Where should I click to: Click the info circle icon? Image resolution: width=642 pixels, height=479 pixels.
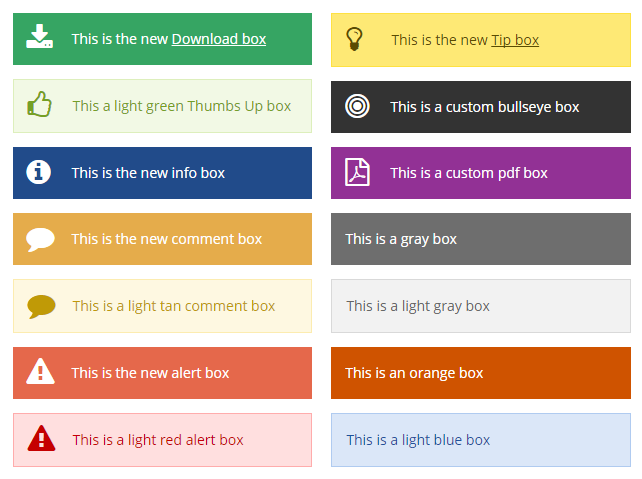(x=40, y=172)
